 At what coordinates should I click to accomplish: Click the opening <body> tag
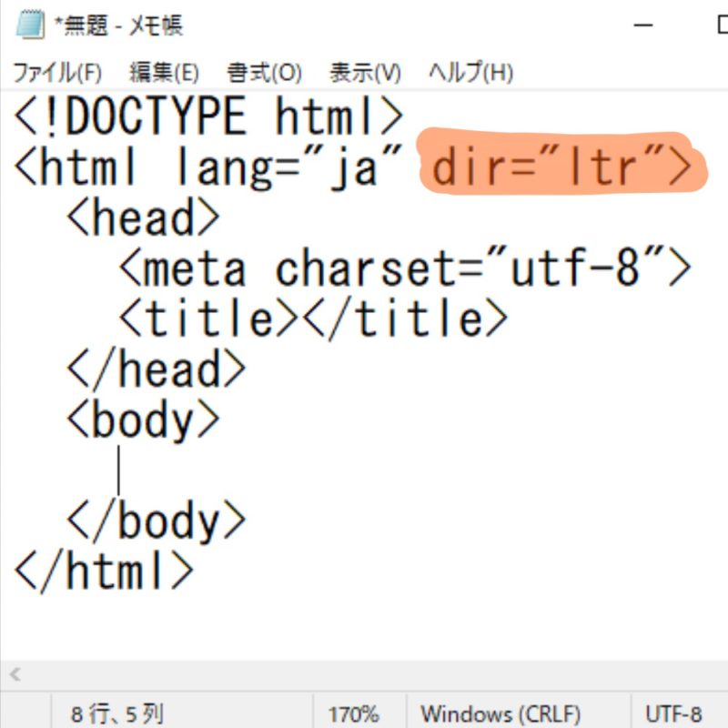143,420
